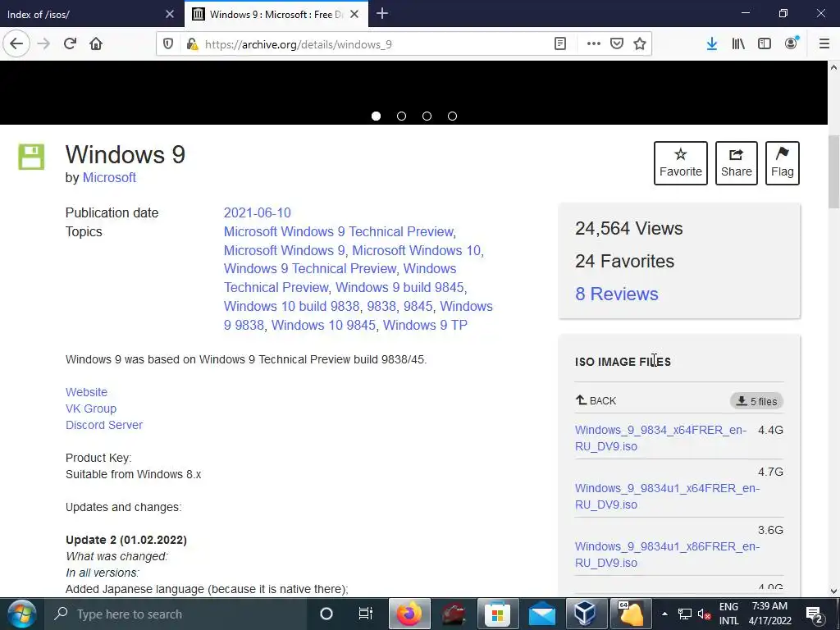Click scrollbar down arrow
The height and width of the screenshot is (630, 840).
click(x=833, y=591)
